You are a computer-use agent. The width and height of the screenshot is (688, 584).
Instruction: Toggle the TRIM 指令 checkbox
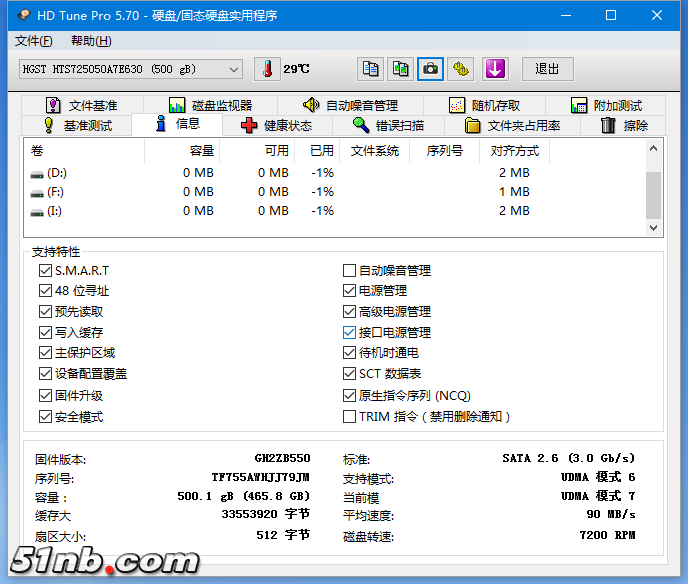click(349, 417)
